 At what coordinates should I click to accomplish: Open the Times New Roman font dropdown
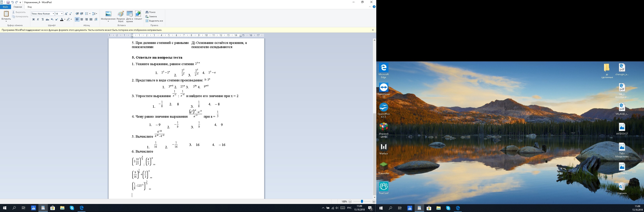pyautogui.click(x=53, y=14)
